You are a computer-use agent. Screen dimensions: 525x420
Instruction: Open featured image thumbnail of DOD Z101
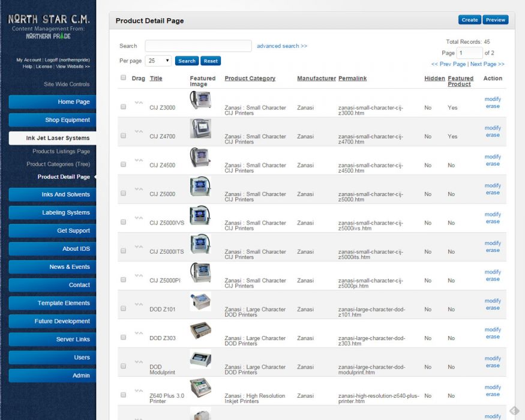pyautogui.click(x=200, y=301)
